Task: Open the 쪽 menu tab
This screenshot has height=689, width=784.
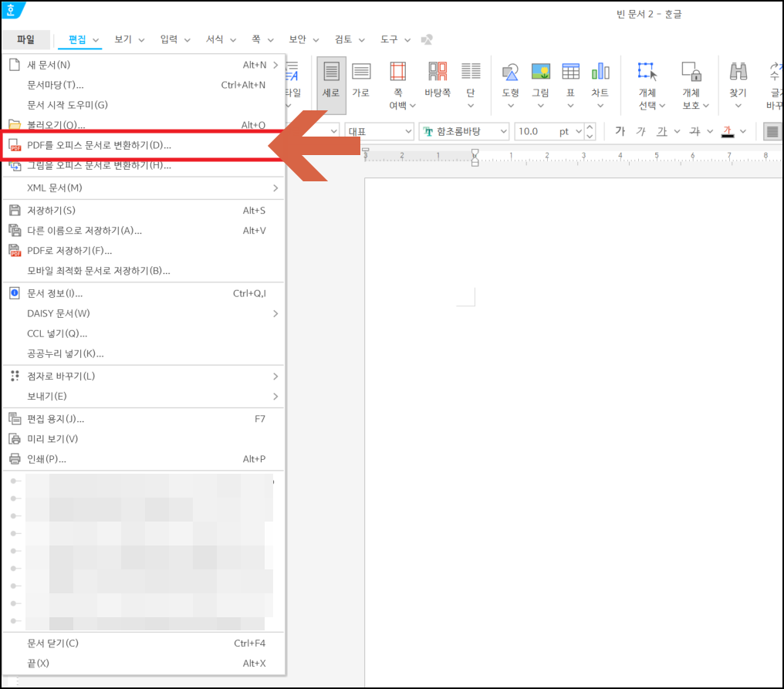Action: tap(256, 39)
